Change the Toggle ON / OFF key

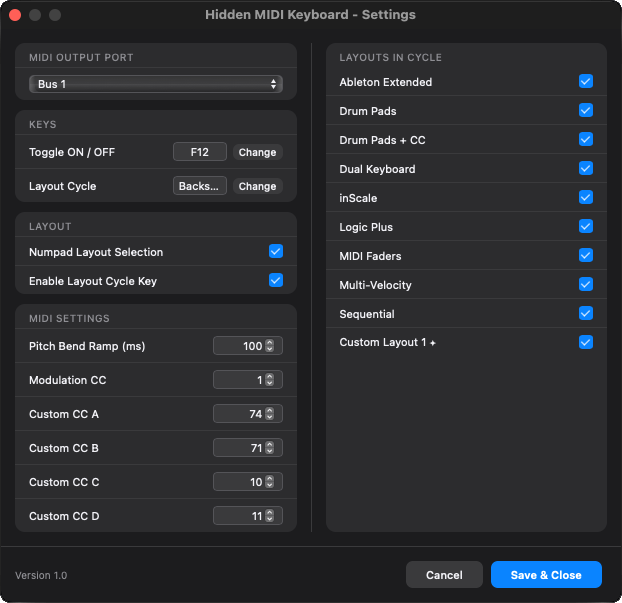(257, 152)
